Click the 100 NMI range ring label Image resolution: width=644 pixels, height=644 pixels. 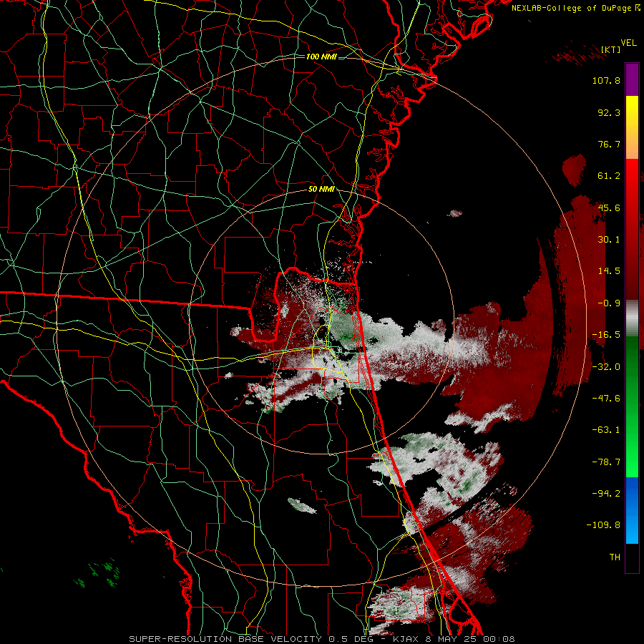(x=321, y=57)
